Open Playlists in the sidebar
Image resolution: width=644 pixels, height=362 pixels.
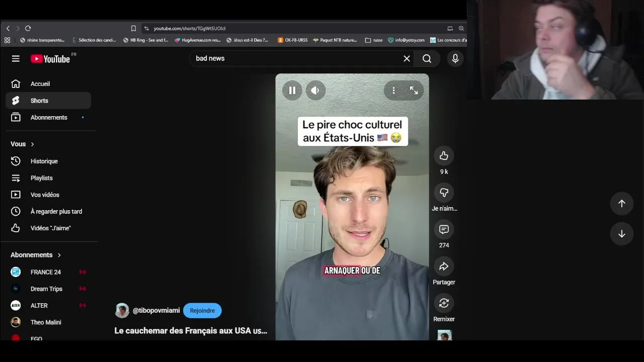pos(48,178)
